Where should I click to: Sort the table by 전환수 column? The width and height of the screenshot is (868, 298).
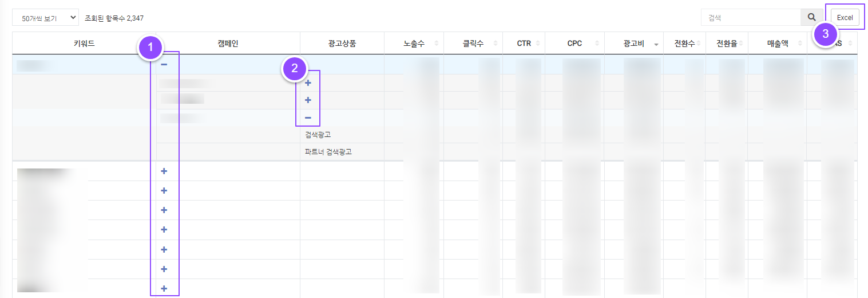pos(684,44)
